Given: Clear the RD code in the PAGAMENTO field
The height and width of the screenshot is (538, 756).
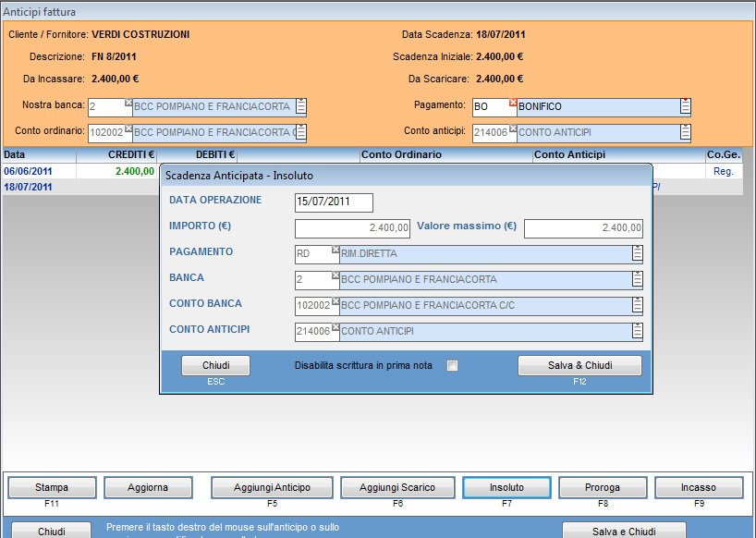Looking at the screenshot, I should pyautogui.click(x=335, y=250).
